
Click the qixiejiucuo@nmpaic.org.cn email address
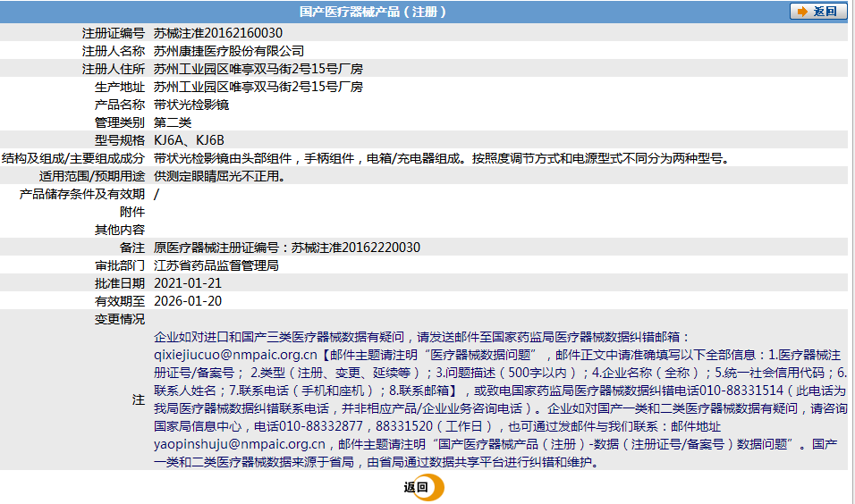(x=235, y=355)
